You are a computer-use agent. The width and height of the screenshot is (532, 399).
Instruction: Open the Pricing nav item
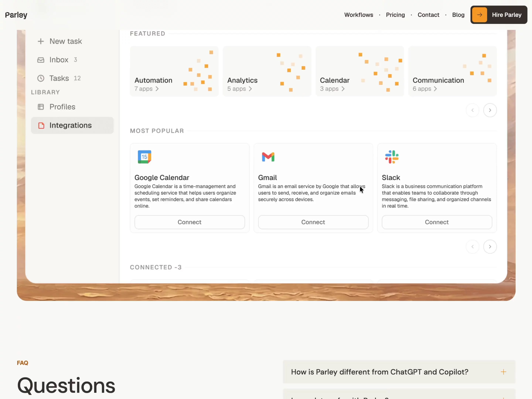coord(395,15)
